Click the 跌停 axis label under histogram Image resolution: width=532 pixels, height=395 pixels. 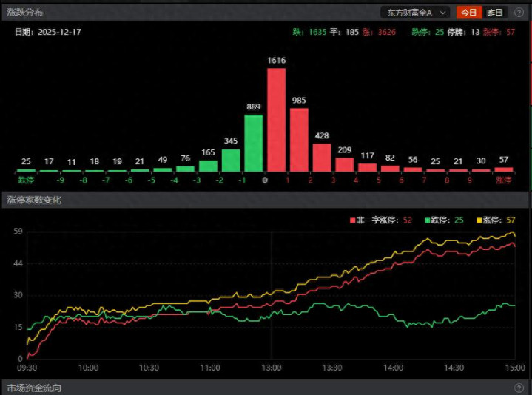coord(26,180)
